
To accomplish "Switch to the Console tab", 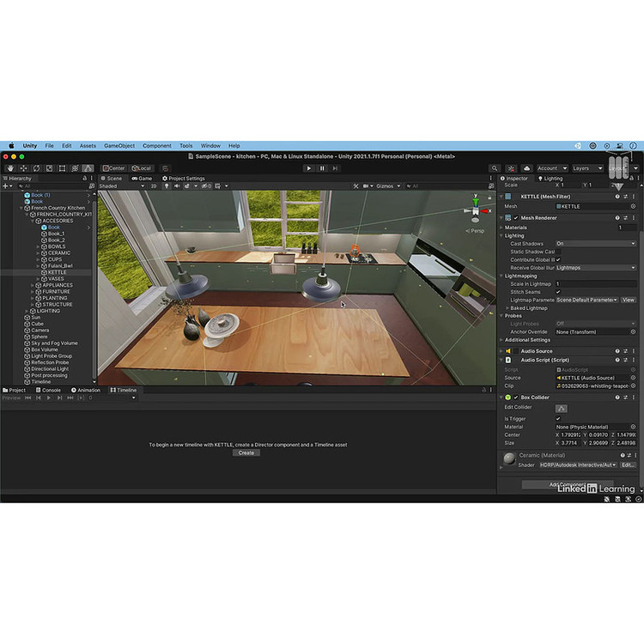I will coord(48,390).
